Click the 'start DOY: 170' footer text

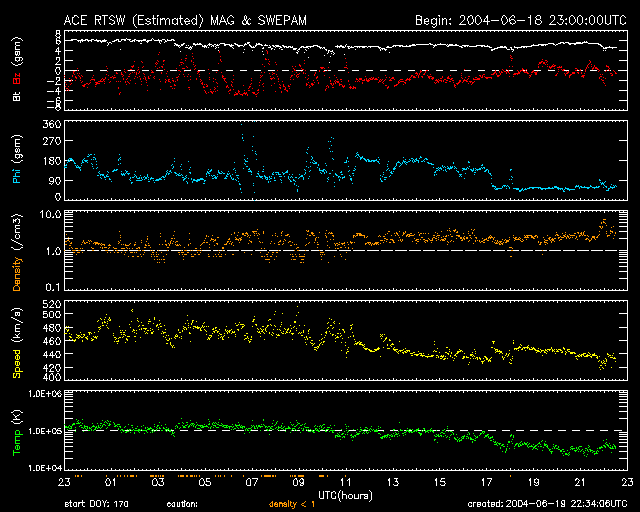96,504
